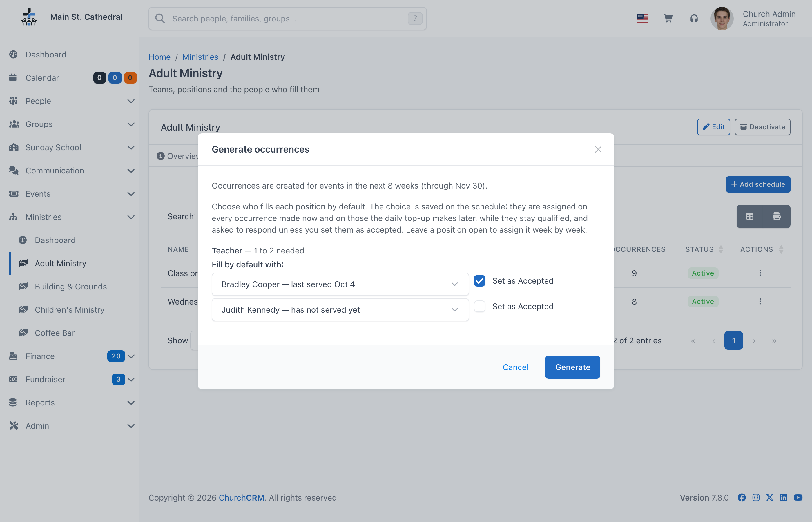Click Cancel in the dialog
Viewport: 812px width, 522px height.
click(x=515, y=367)
